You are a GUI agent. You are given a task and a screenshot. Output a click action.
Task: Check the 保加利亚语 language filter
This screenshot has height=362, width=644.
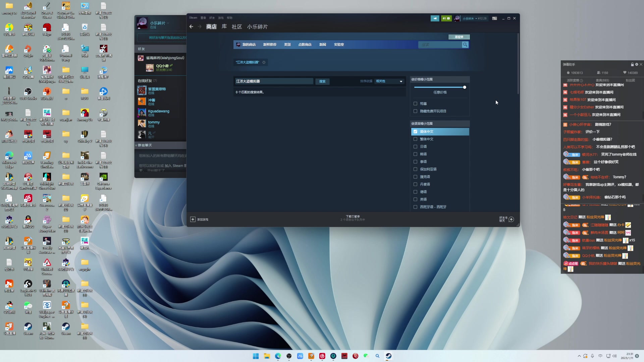(415, 169)
